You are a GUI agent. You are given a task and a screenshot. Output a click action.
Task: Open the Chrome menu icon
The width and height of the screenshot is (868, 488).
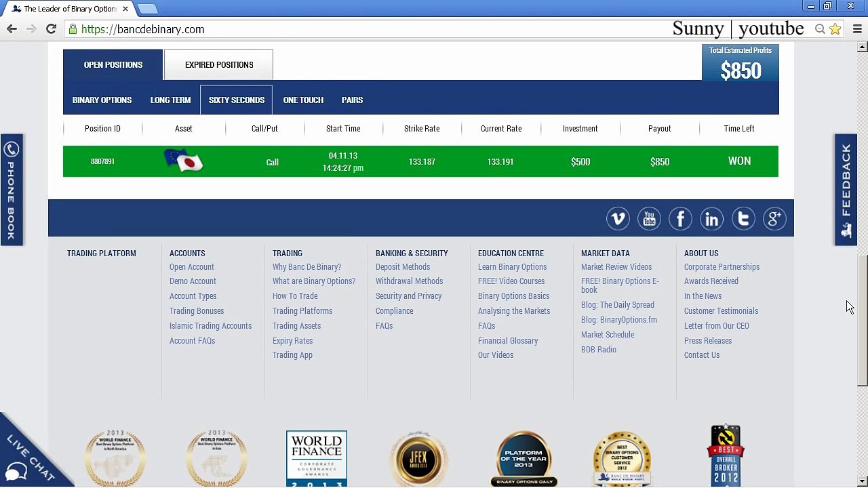(857, 29)
